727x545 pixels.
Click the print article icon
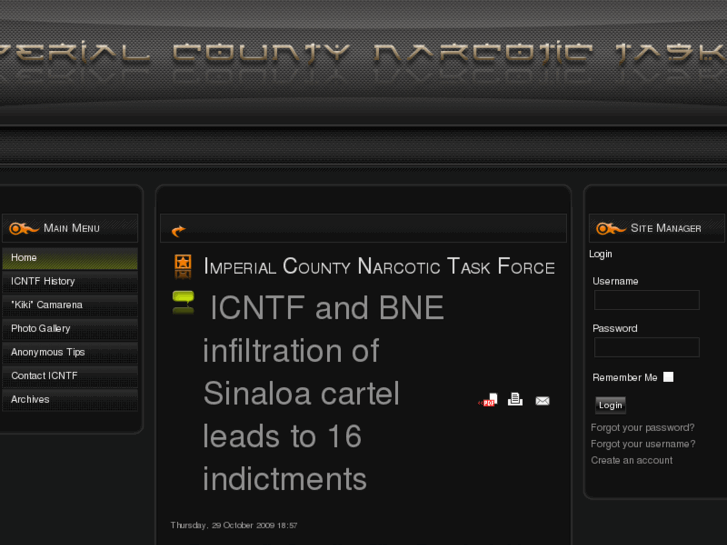pyautogui.click(x=515, y=399)
